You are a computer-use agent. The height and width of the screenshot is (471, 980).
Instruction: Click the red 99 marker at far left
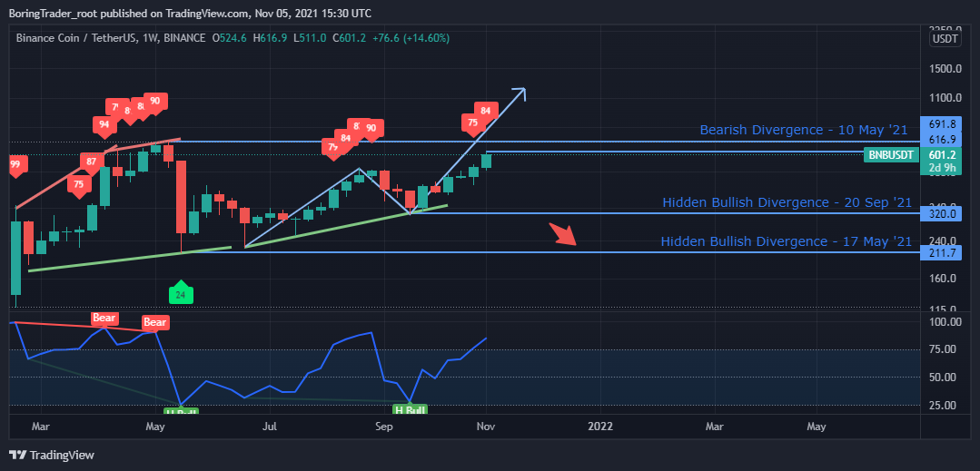15,164
